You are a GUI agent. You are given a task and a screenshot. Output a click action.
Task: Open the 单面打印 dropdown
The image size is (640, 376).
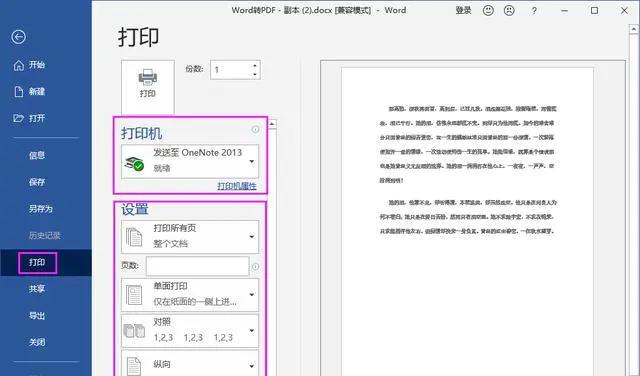[190, 295]
